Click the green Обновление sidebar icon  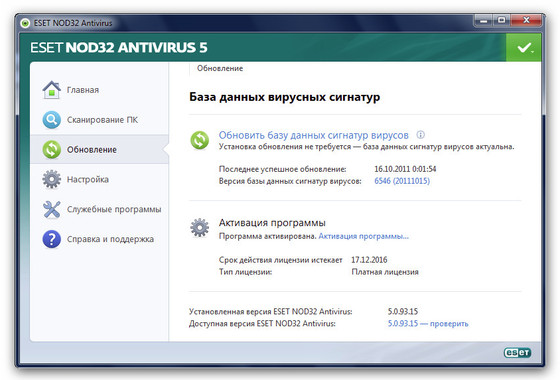(x=52, y=149)
